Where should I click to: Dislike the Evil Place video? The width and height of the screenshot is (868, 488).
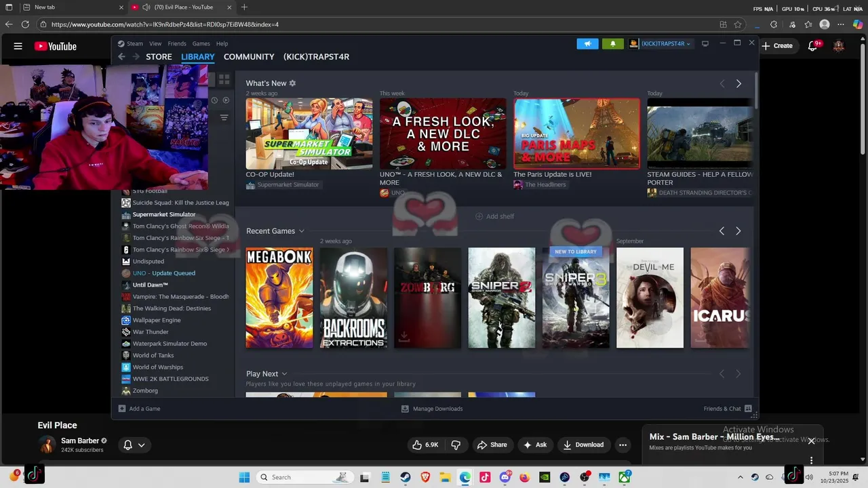pyautogui.click(x=456, y=445)
